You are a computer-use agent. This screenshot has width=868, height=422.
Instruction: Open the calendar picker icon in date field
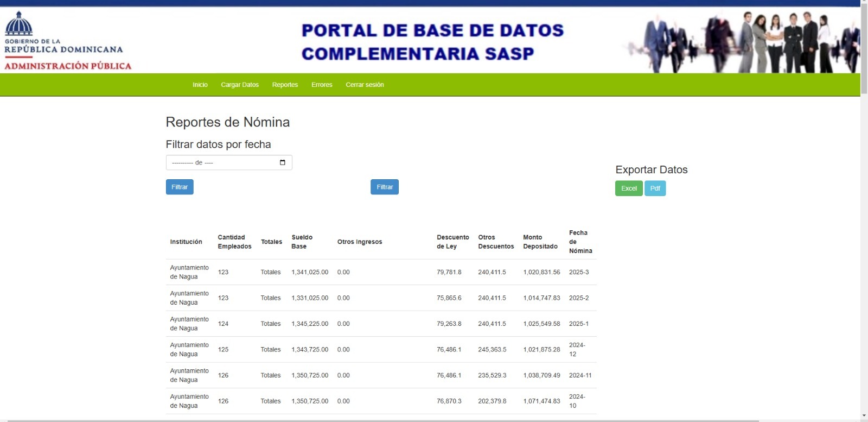pos(282,162)
